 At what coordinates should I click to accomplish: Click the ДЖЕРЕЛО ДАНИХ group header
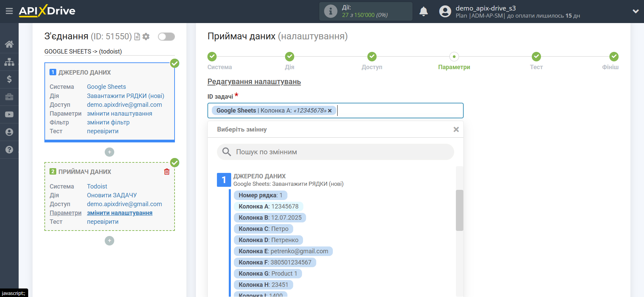[259, 176]
